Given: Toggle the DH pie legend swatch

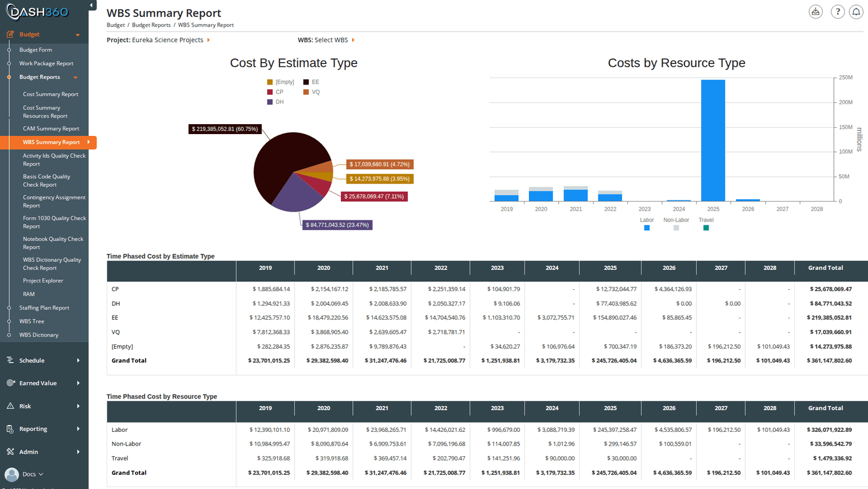Looking at the screenshot, I should point(270,102).
